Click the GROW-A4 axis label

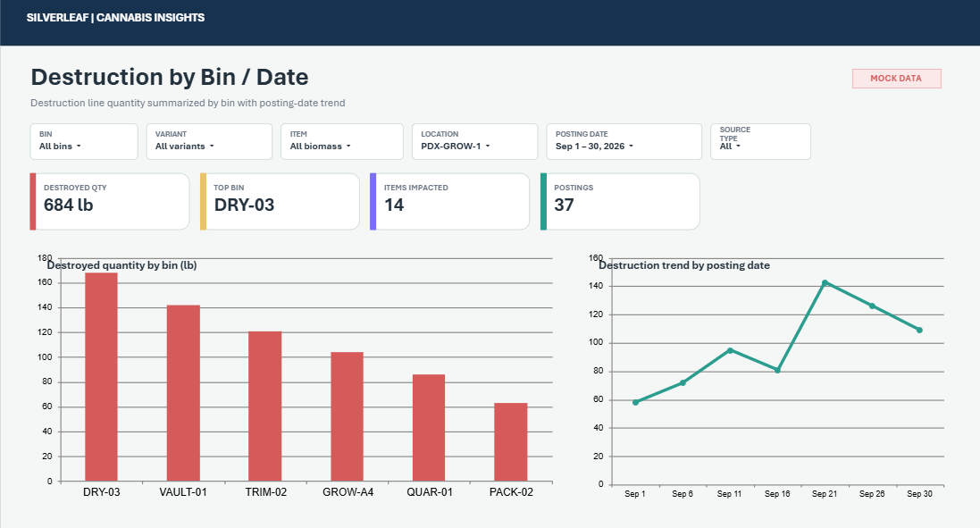[348, 492]
